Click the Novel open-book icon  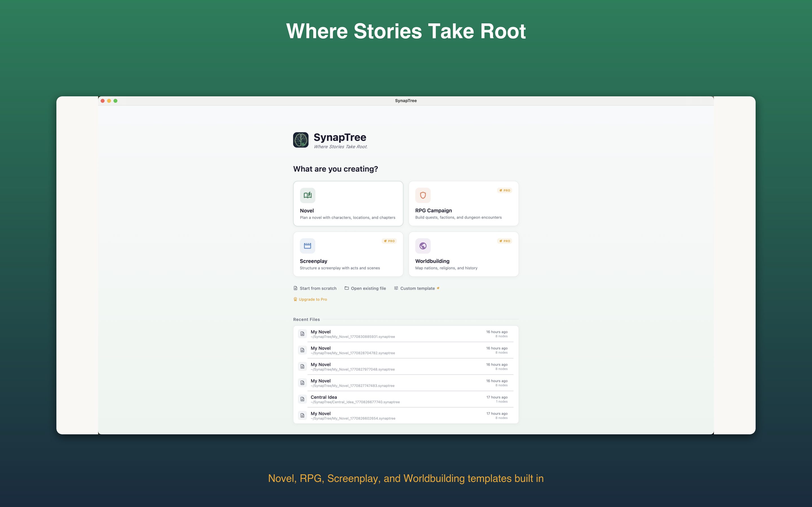click(307, 195)
